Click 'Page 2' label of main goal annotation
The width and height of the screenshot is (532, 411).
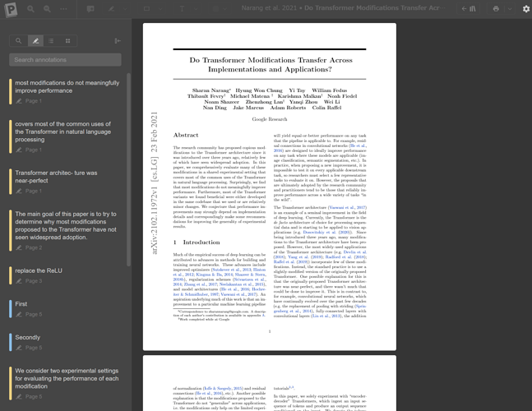34,248
